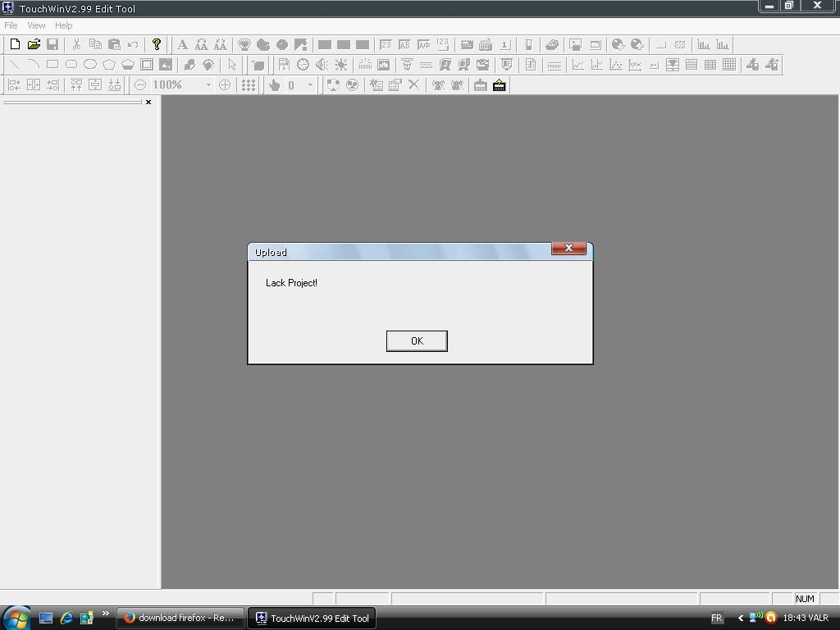Switch to the download firefox taskbar window
Screen dimensions: 840x630
180,618
